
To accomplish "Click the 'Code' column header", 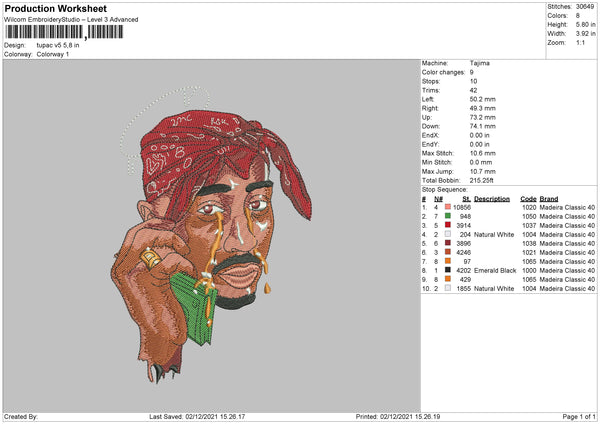I will coord(528,199).
